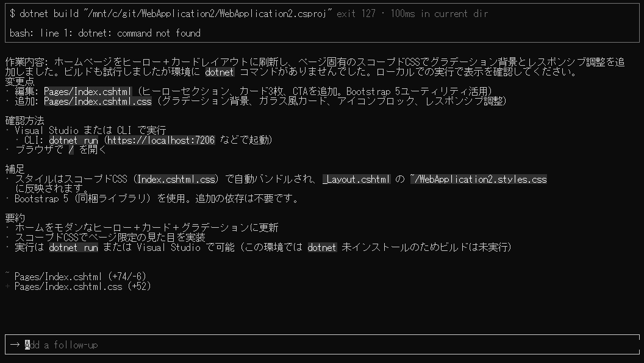This screenshot has width=644, height=363.
Task: Click the highlighted Pages/Index.cshtml.css path under 変更点
Action: pyautogui.click(x=98, y=101)
